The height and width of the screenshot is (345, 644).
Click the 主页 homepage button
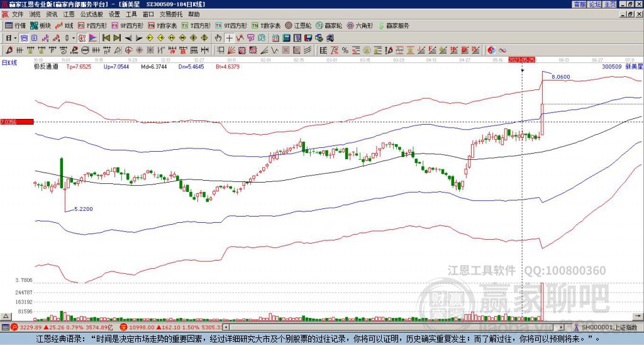pyautogui.click(x=610, y=4)
